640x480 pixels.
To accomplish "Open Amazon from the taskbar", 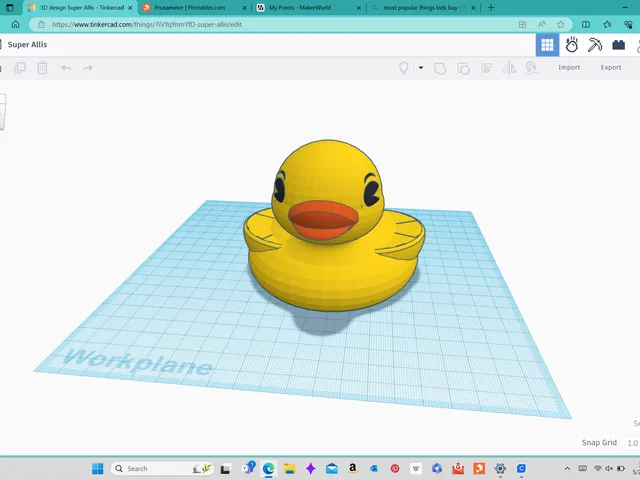I will coord(352,469).
